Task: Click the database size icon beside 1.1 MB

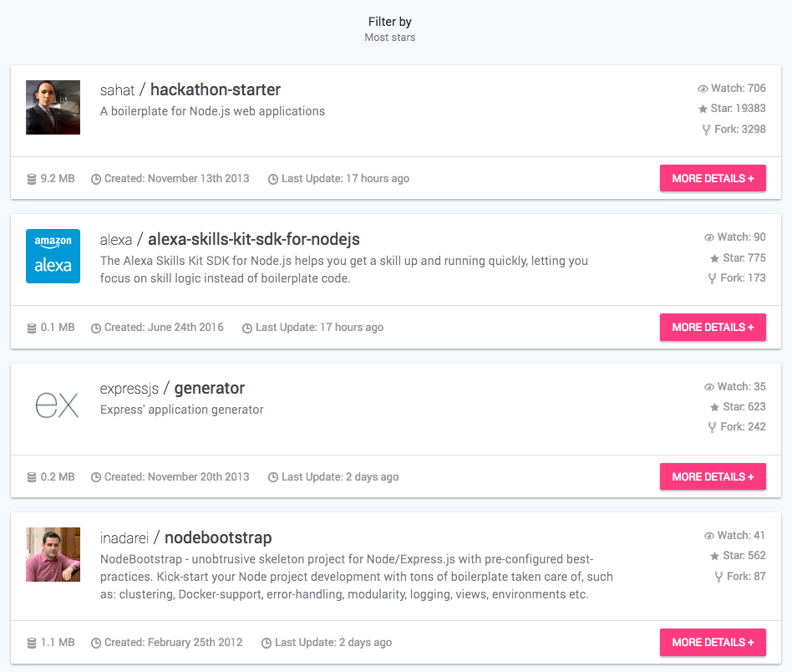Action: point(31,644)
